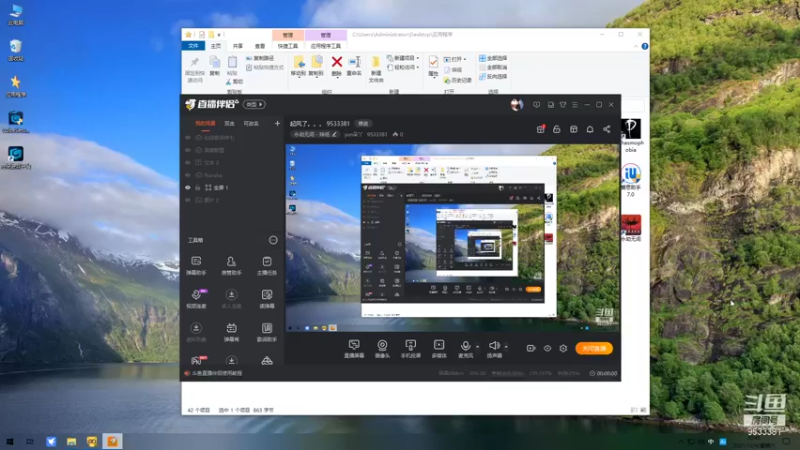
Task: Add a new scene with plus icon
Action: point(277,123)
